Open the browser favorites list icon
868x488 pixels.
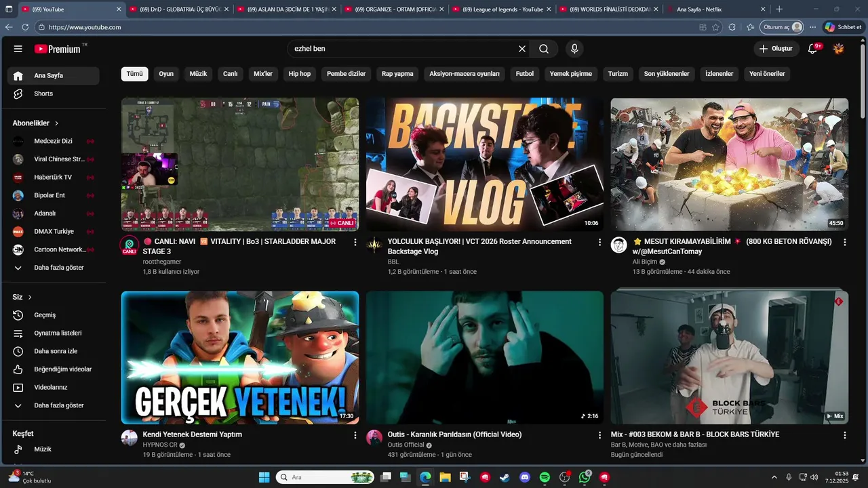pyautogui.click(x=750, y=27)
